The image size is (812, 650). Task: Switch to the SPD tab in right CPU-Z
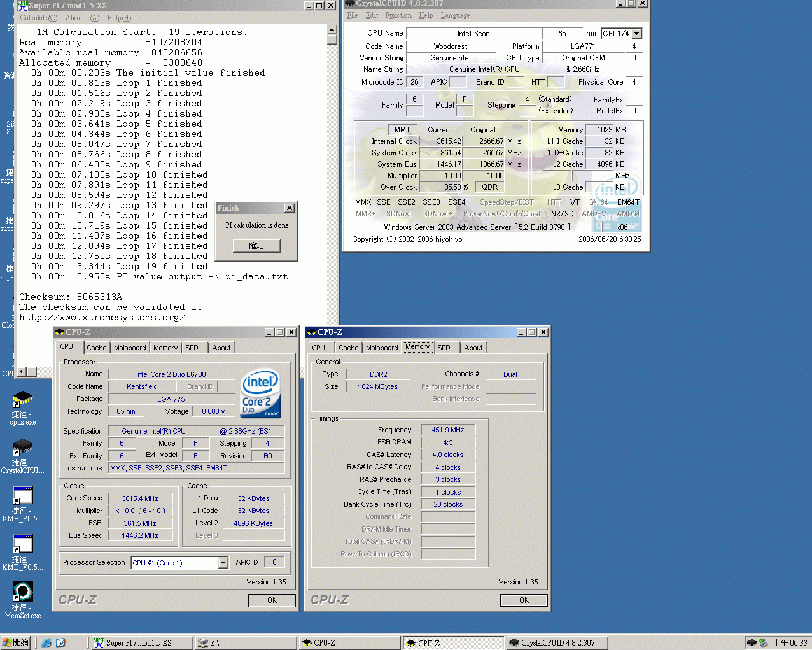tap(444, 348)
